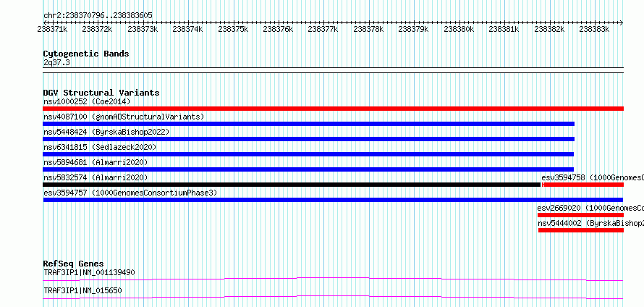
Task: Open the nsv5832574 (Almarri2020) label
Action: (96, 177)
